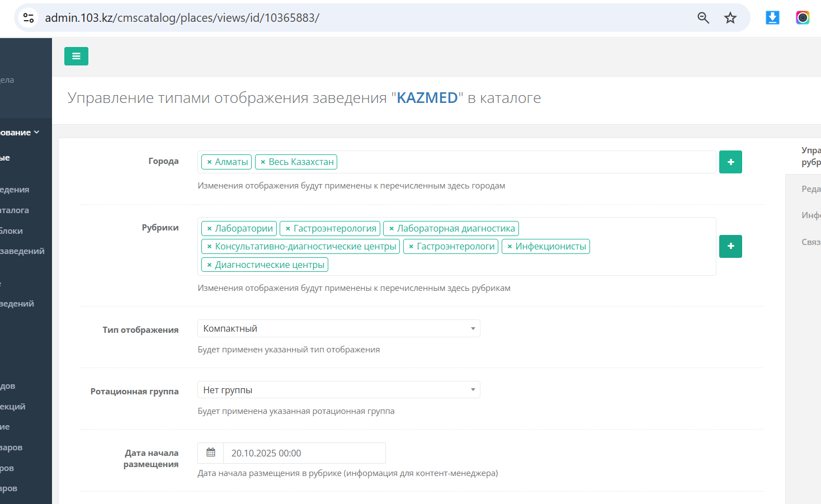Click inside the Города tags input area
The image size is (821, 504).
(x=526, y=162)
